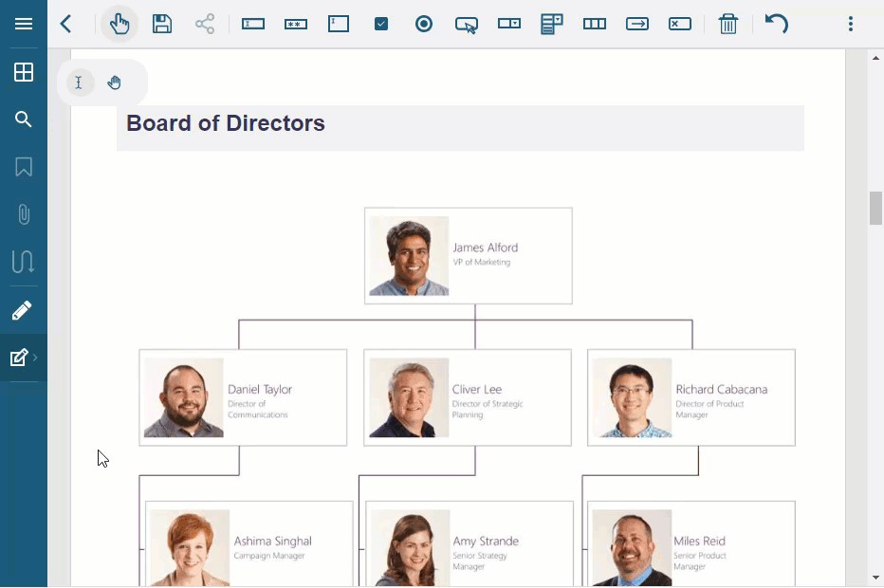Viewport: 884px width, 588px height.
Task: Add a submit form button
Action: 637,24
